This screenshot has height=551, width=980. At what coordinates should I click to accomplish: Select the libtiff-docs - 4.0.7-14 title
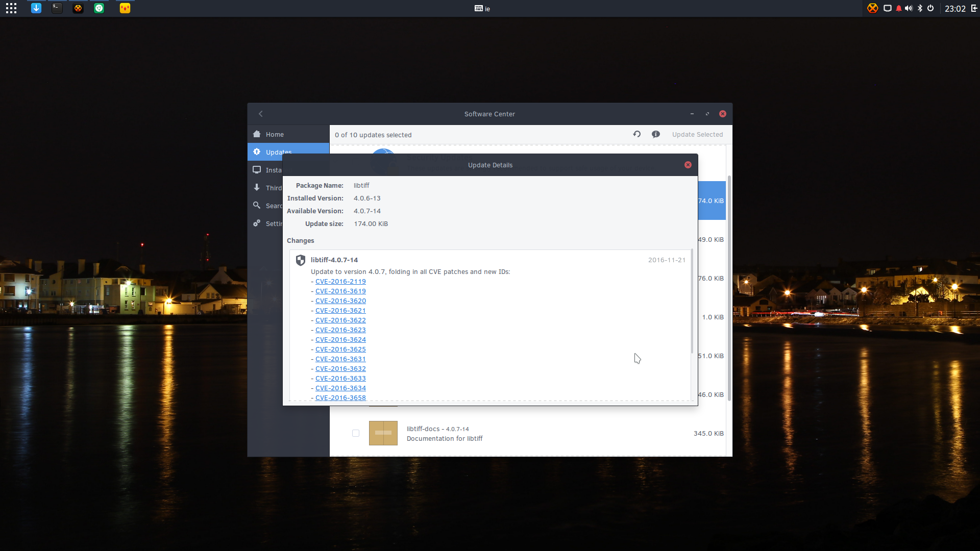438,429
